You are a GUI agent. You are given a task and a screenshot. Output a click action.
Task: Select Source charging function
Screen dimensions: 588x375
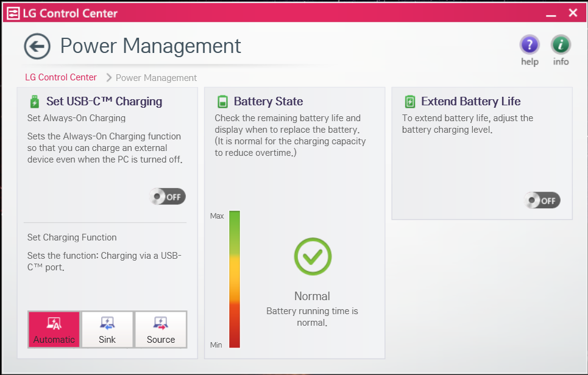(x=161, y=329)
